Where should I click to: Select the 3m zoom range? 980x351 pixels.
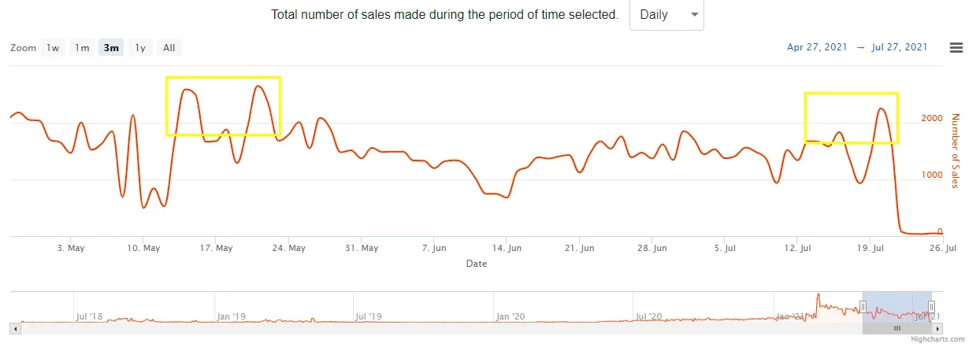click(x=111, y=48)
